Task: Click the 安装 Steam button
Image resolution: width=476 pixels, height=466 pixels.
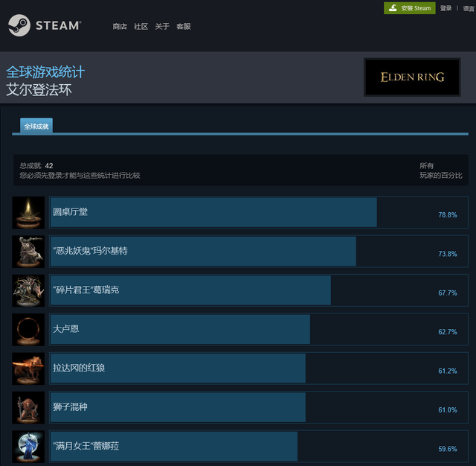Action: pos(410,8)
